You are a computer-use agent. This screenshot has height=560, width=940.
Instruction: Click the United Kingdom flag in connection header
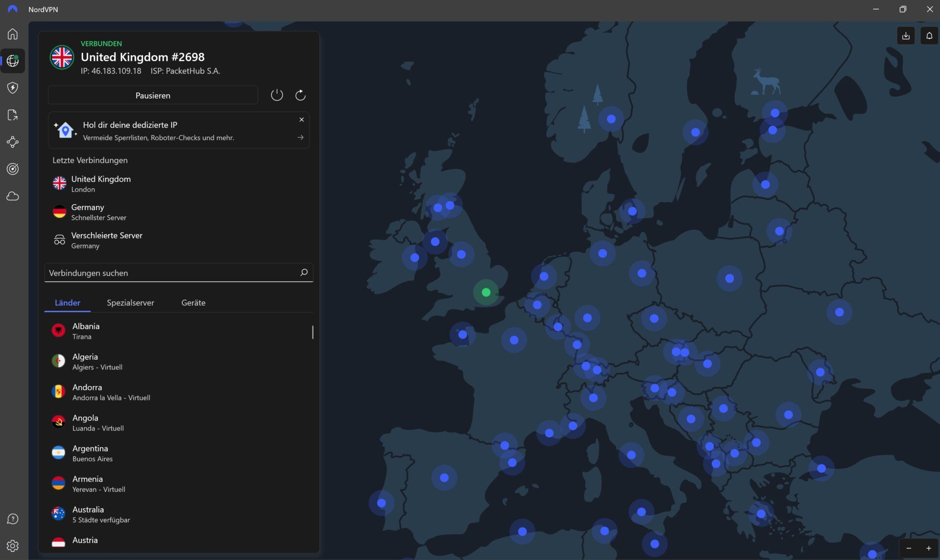click(x=62, y=57)
